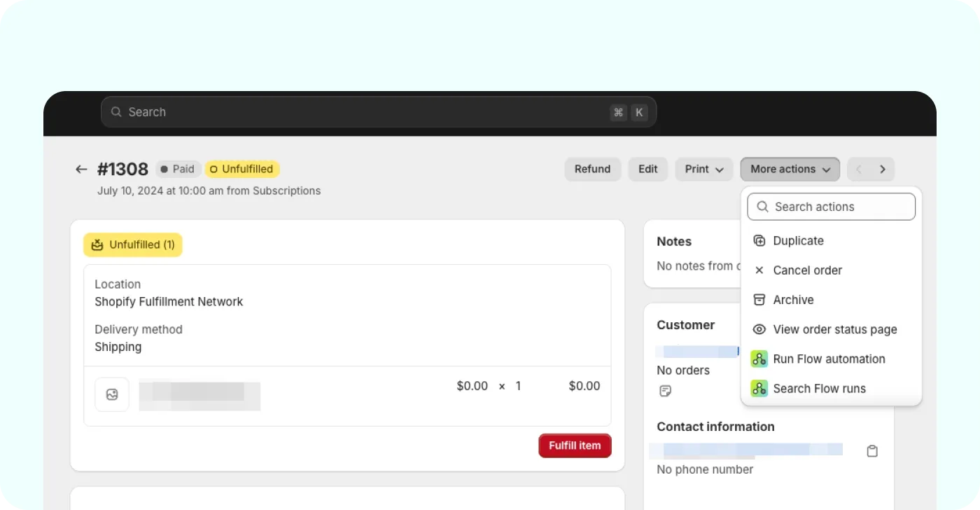This screenshot has width=980, height=510.
Task: Select the Cancel order X icon
Action: (759, 270)
